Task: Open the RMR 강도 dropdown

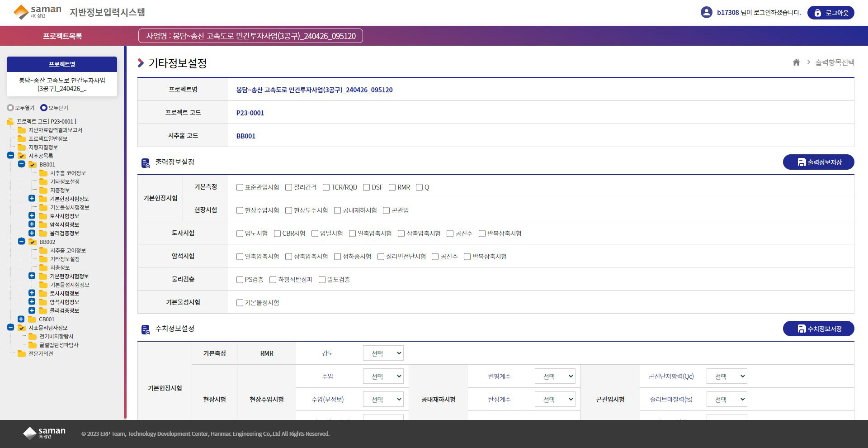Action: click(x=383, y=353)
